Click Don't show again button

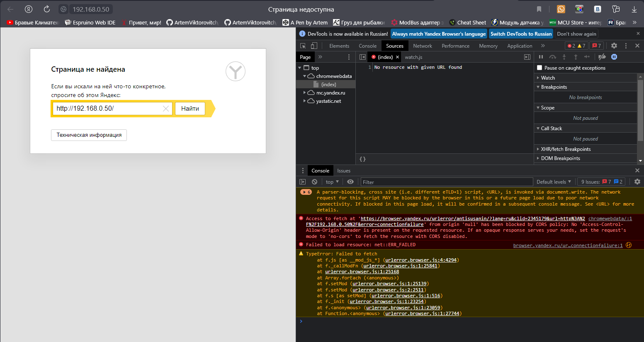pos(576,34)
